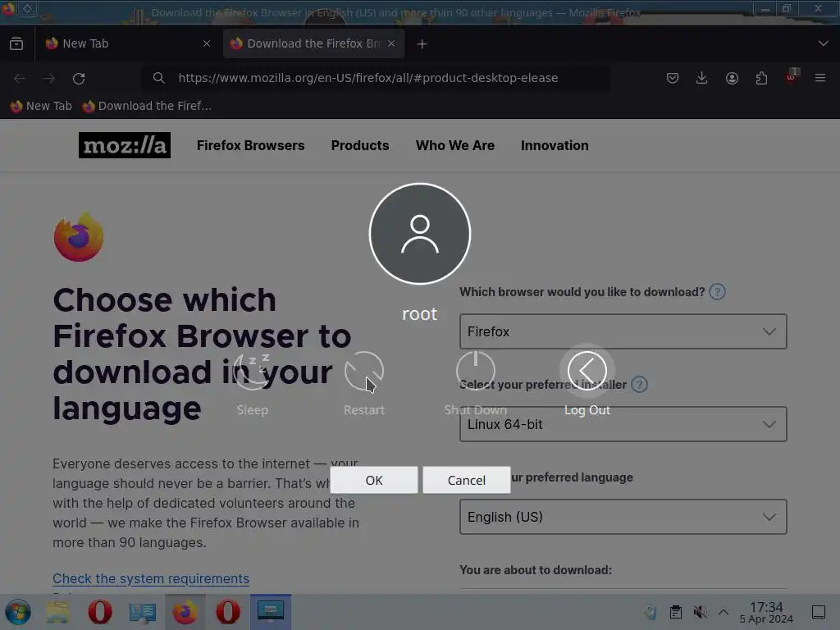This screenshot has width=840, height=630.
Task: Open the clock showing 17:34
Action: tap(766, 612)
